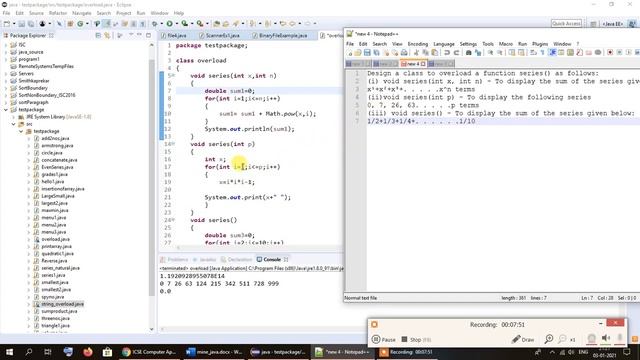The height and width of the screenshot is (360, 640).
Task: Expand the Servers project node
Action: coord(6,73)
